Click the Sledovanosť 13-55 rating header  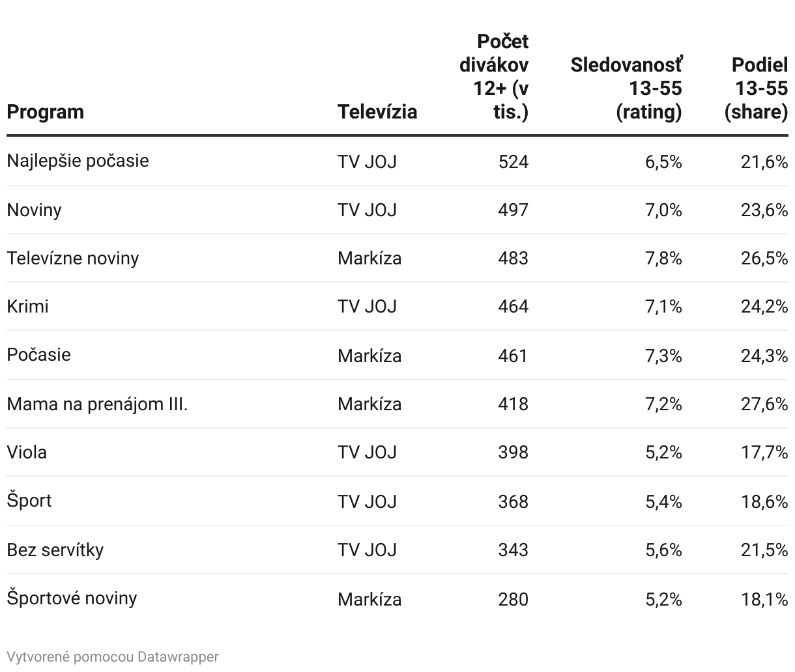(626, 89)
